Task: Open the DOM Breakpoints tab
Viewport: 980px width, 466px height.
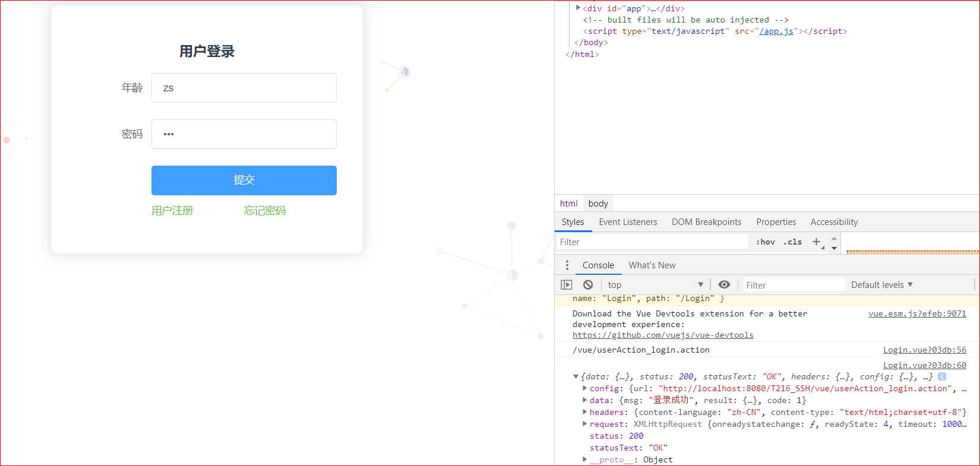Action: [x=706, y=222]
